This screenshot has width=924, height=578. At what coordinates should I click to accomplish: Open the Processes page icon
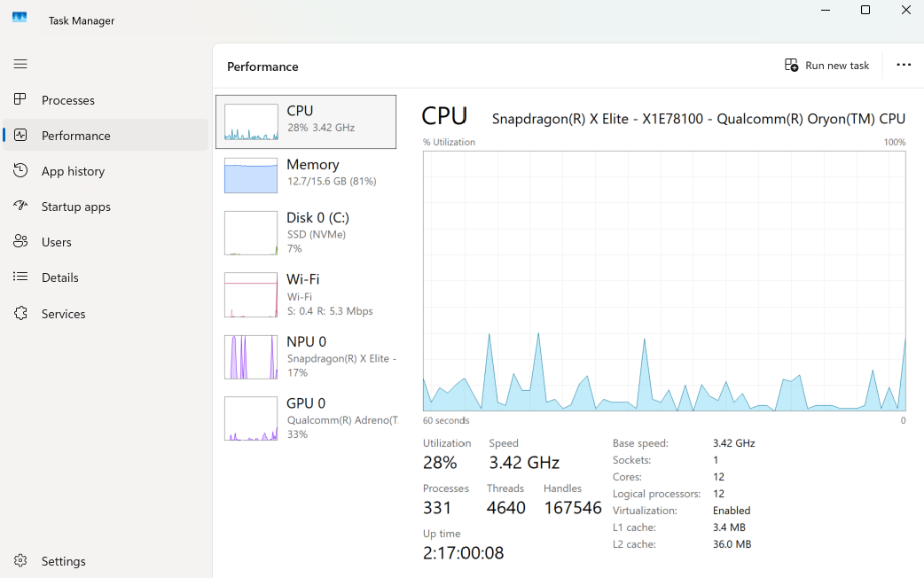click(20, 100)
